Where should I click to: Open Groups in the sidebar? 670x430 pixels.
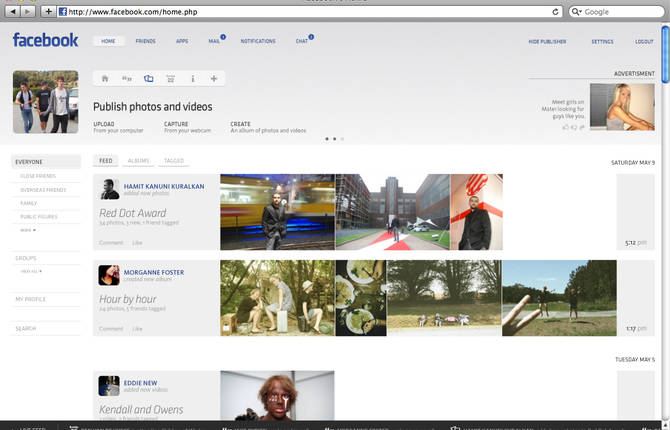pyautogui.click(x=26, y=258)
